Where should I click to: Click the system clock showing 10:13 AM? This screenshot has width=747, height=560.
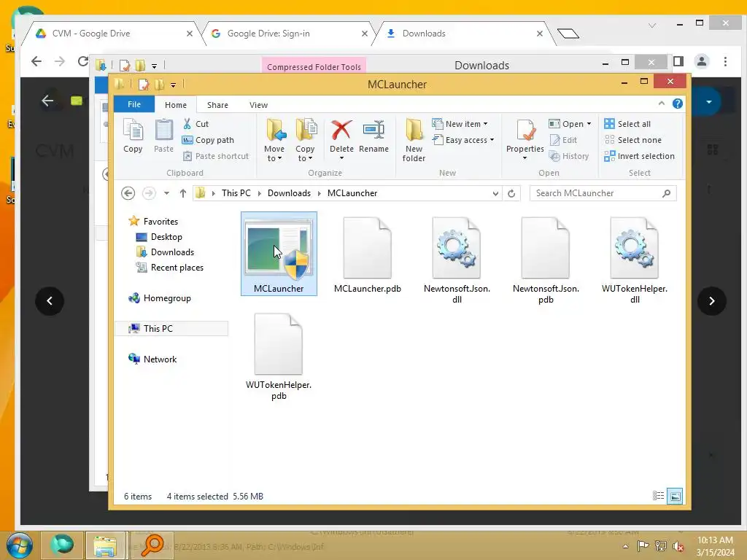715,540
